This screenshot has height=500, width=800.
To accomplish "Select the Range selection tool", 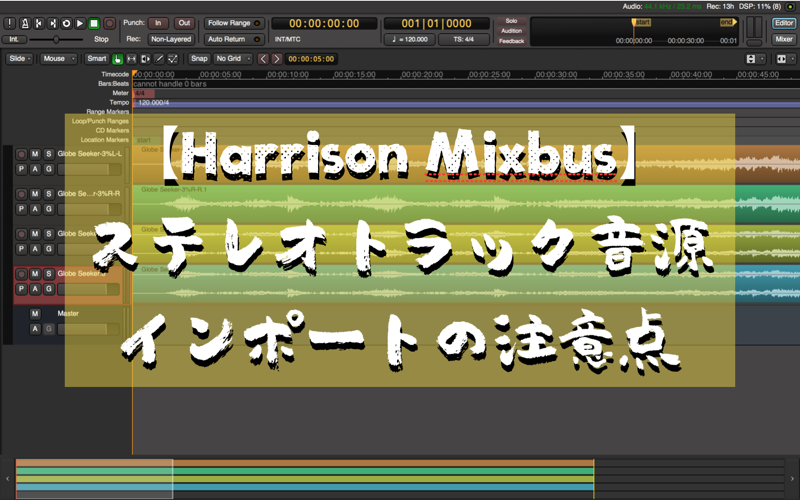I will [x=132, y=59].
